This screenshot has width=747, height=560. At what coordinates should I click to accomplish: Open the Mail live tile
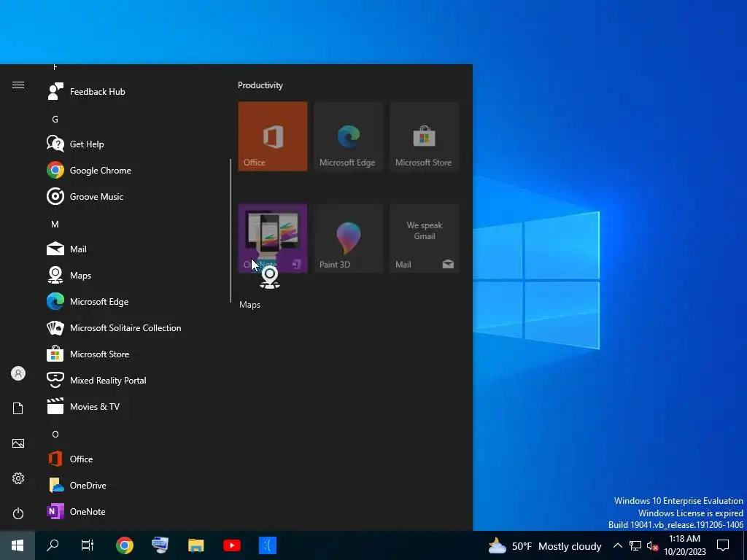[424, 238]
